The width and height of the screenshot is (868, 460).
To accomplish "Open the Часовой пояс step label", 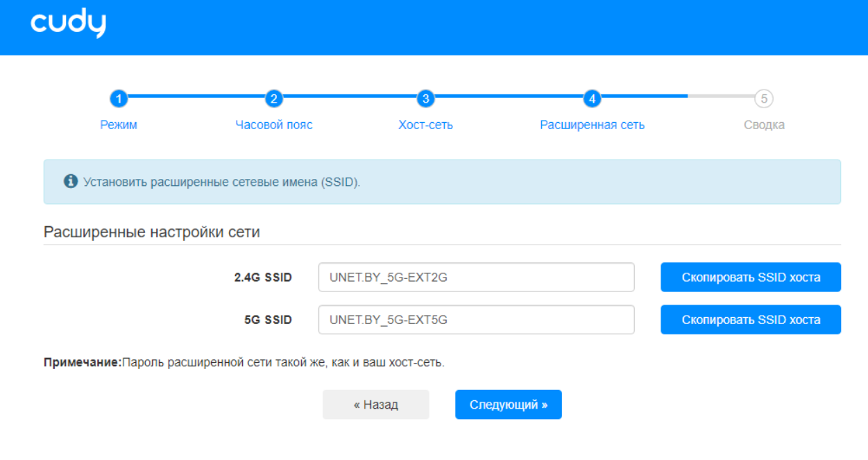I will click(274, 125).
